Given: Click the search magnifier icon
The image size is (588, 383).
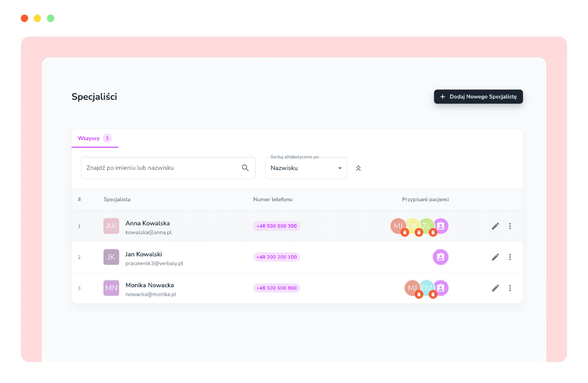Looking at the screenshot, I should click(245, 168).
